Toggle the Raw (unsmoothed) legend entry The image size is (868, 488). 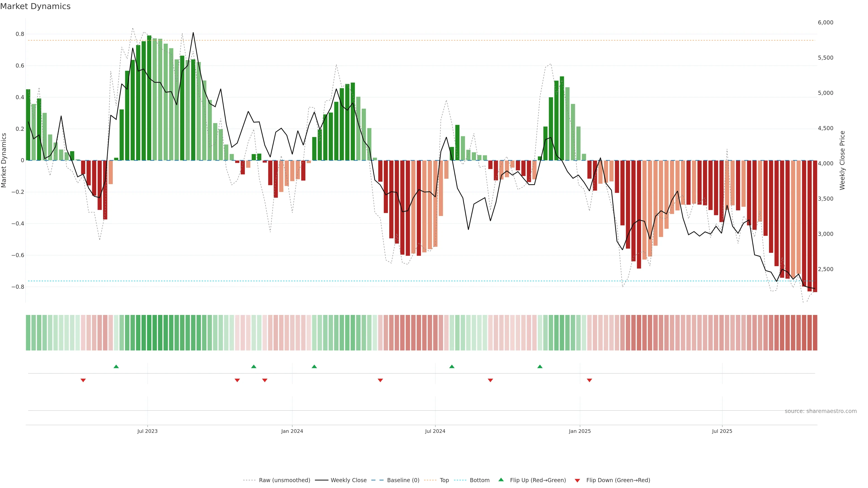pyautogui.click(x=284, y=480)
